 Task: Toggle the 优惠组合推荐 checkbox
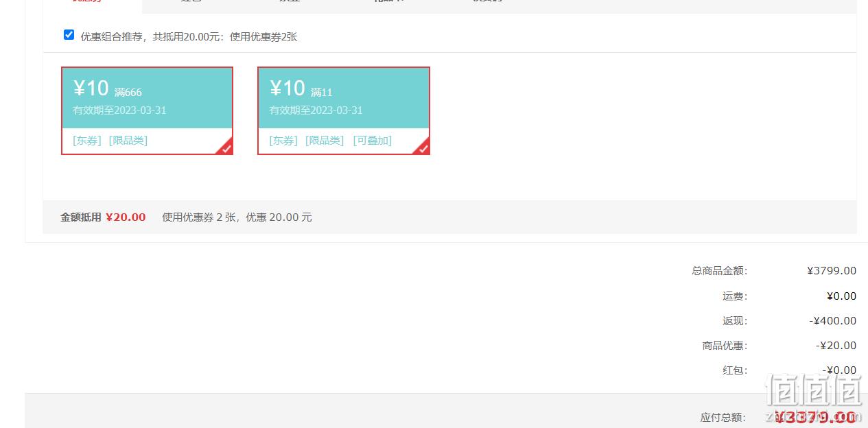pyautogui.click(x=69, y=35)
